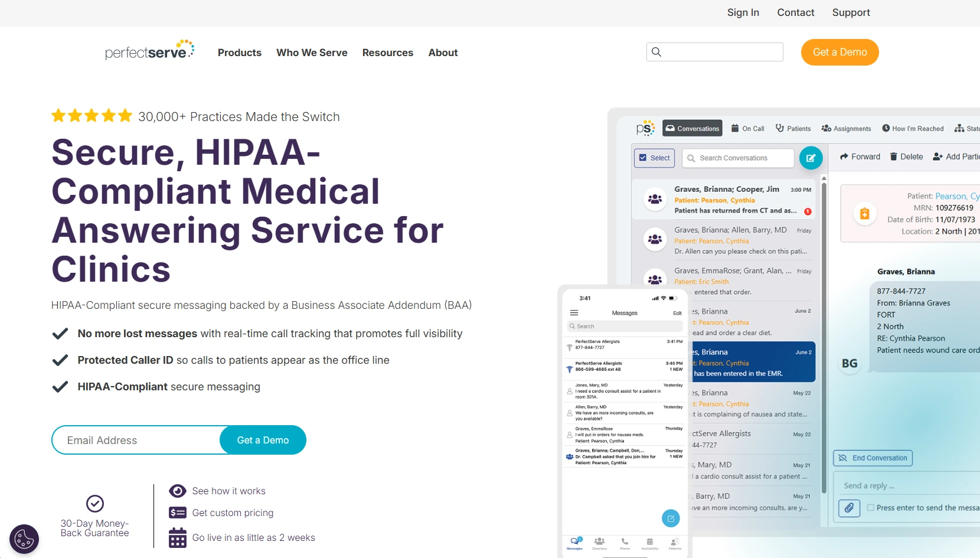This screenshot has height=558, width=980.
Task: Click the group avatar for Graves, Brianna; Cooper, Jim
Action: (655, 199)
